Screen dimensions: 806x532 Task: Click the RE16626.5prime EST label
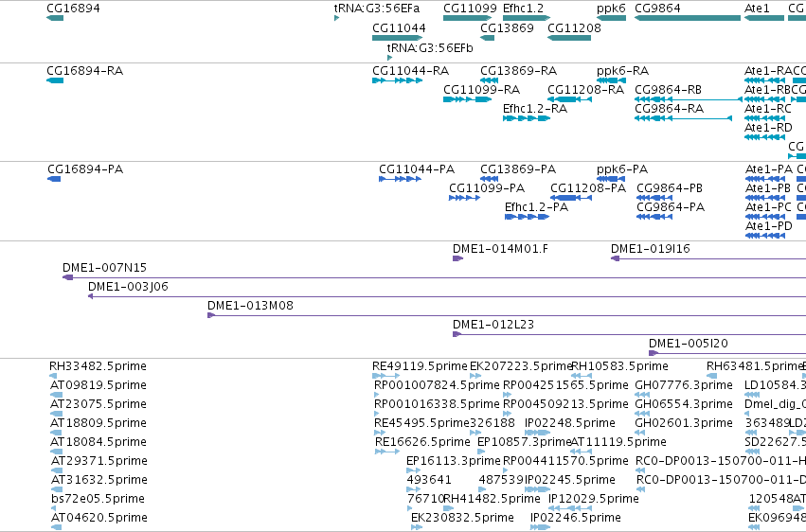pos(422,442)
